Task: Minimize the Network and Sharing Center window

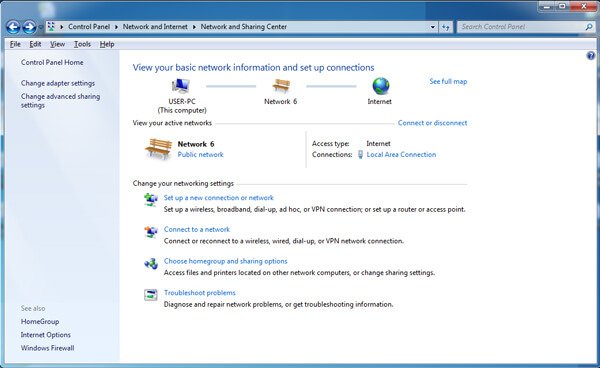Action: (546, 7)
